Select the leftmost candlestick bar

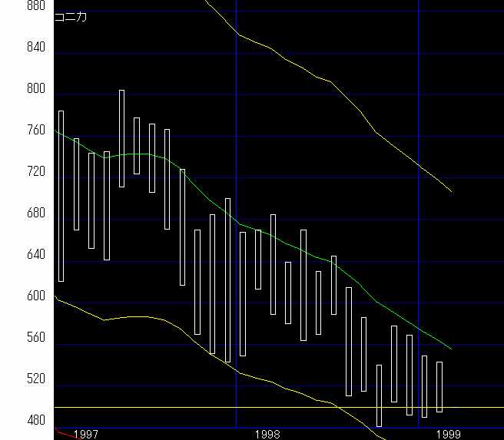click(61, 196)
